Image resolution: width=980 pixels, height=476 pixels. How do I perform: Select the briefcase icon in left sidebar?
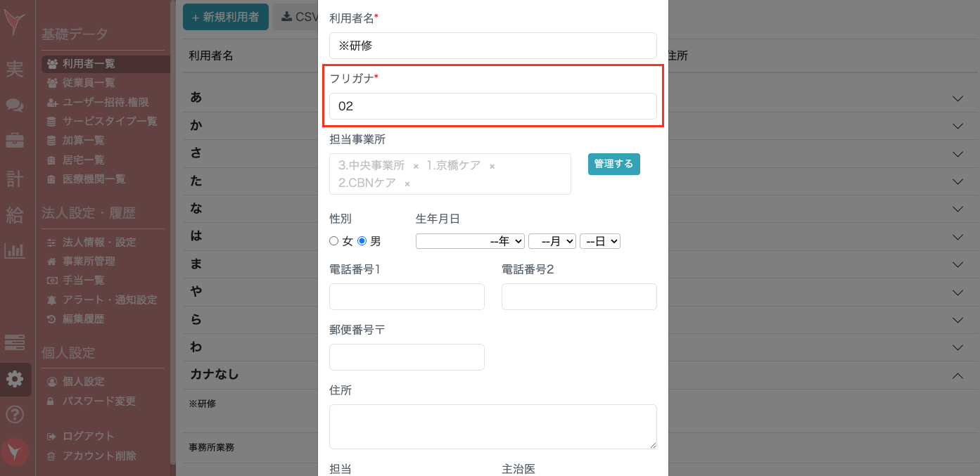[x=15, y=139]
